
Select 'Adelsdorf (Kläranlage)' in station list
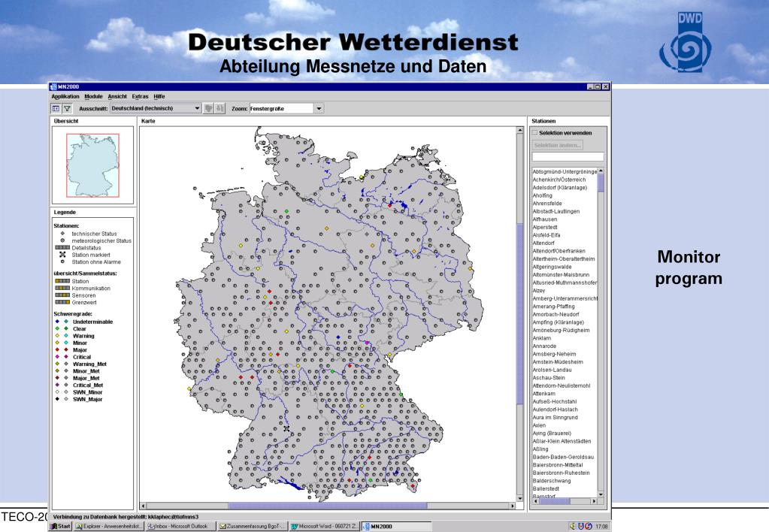click(559, 187)
